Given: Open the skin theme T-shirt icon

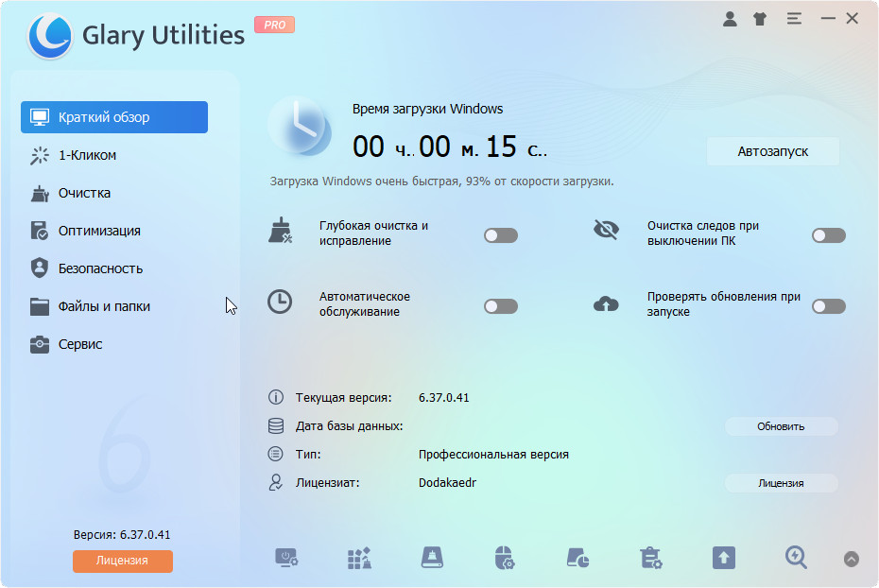Looking at the screenshot, I should 760,18.
